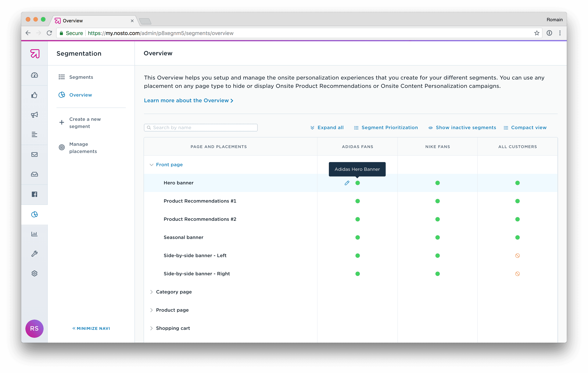Open the megaphone campaigns icon

tap(34, 115)
